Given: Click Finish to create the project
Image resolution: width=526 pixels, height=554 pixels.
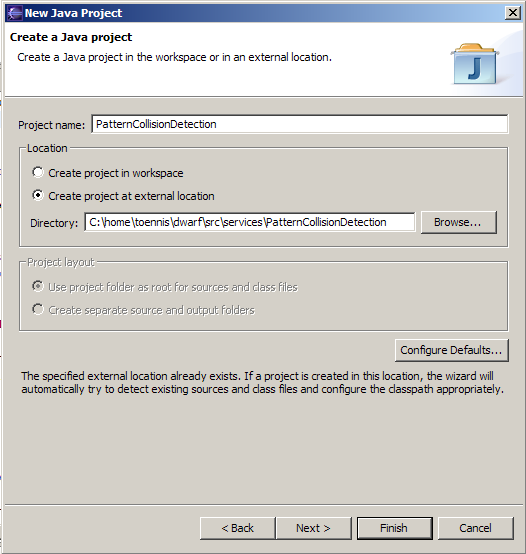Looking at the screenshot, I should point(394,528).
